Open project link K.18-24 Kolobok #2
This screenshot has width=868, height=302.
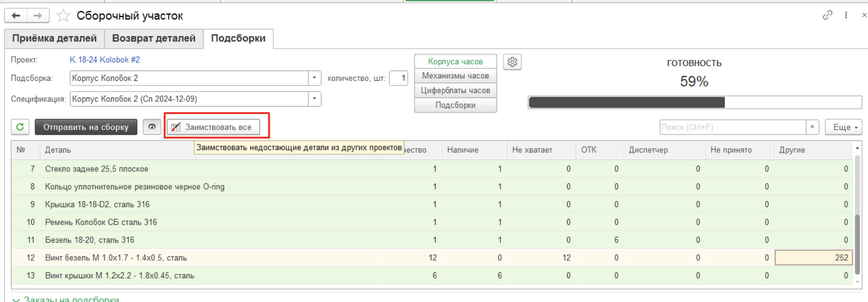click(105, 60)
